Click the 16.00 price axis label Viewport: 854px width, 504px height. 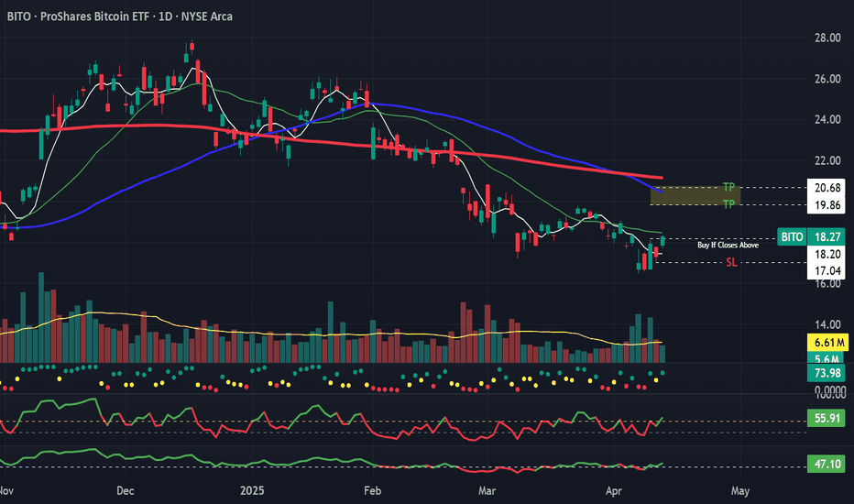pos(827,283)
